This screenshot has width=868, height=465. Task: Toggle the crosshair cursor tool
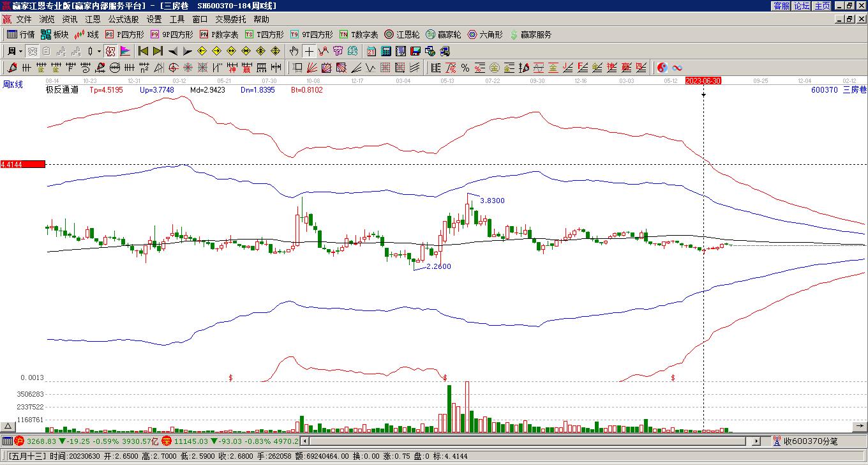pyautogui.click(x=309, y=51)
